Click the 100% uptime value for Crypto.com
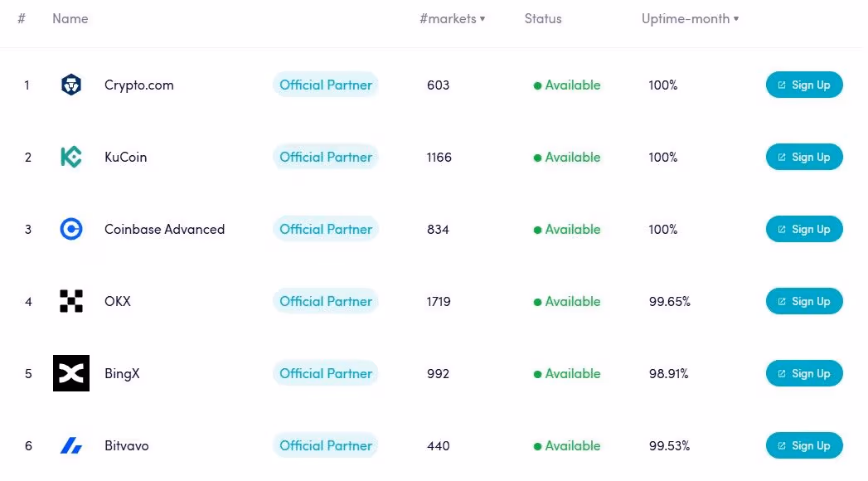Image resolution: width=868 pixels, height=481 pixels. click(x=662, y=85)
